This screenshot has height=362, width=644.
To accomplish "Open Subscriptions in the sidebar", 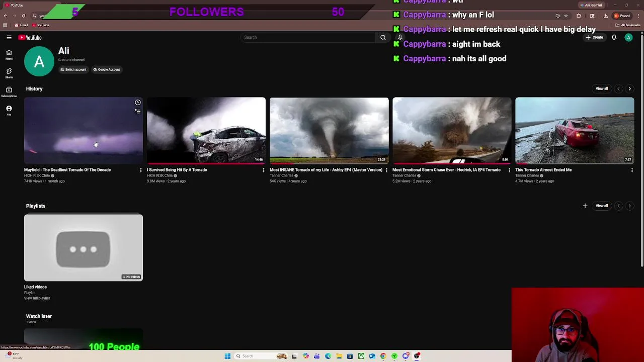I will pos(9,92).
